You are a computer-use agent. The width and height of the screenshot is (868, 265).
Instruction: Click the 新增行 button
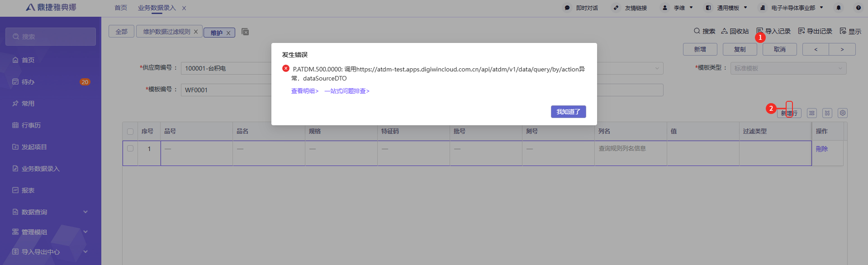tap(789, 113)
